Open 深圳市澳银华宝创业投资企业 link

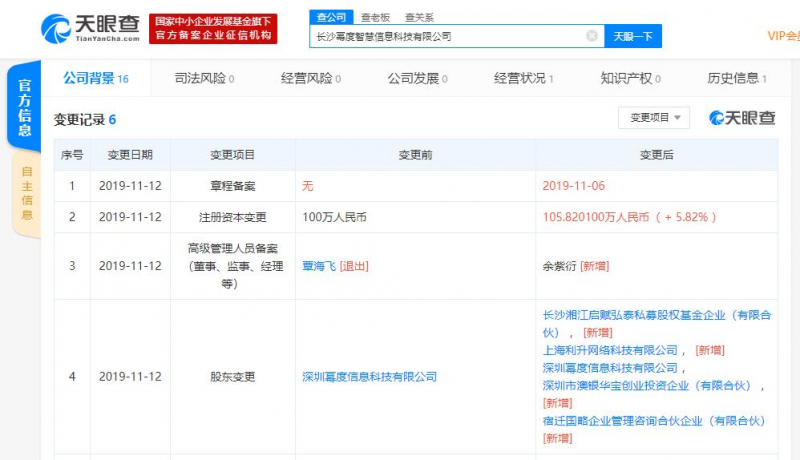pos(647,386)
